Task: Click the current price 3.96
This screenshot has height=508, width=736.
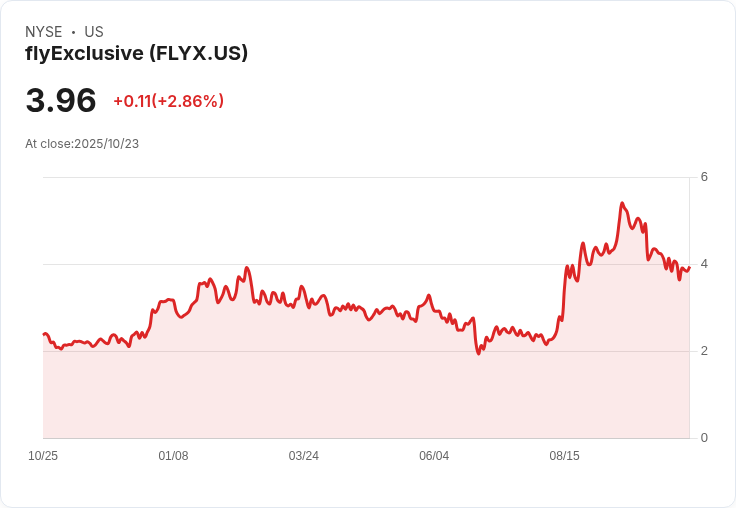Action: (61, 100)
